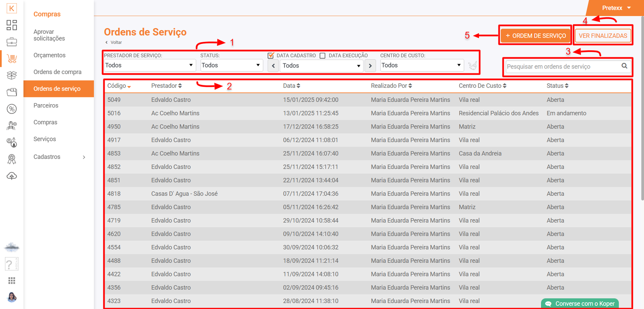644x309 pixels.
Task: Click the award ribbon icon in sidebar
Action: point(12,159)
